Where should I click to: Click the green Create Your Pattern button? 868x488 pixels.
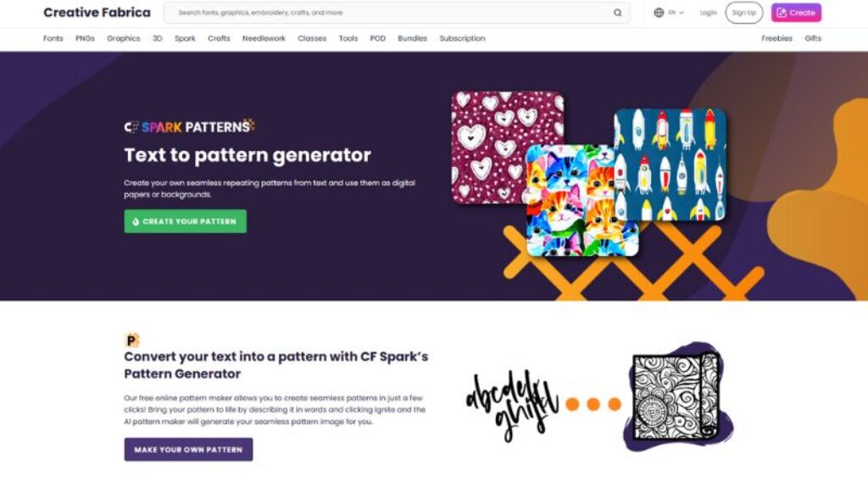[x=186, y=221]
